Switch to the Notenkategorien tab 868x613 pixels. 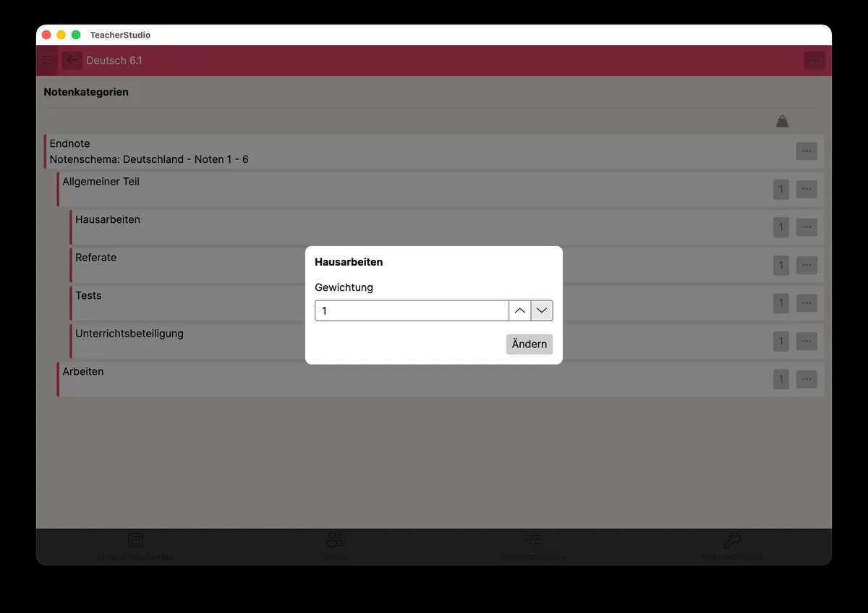pyautogui.click(x=533, y=547)
